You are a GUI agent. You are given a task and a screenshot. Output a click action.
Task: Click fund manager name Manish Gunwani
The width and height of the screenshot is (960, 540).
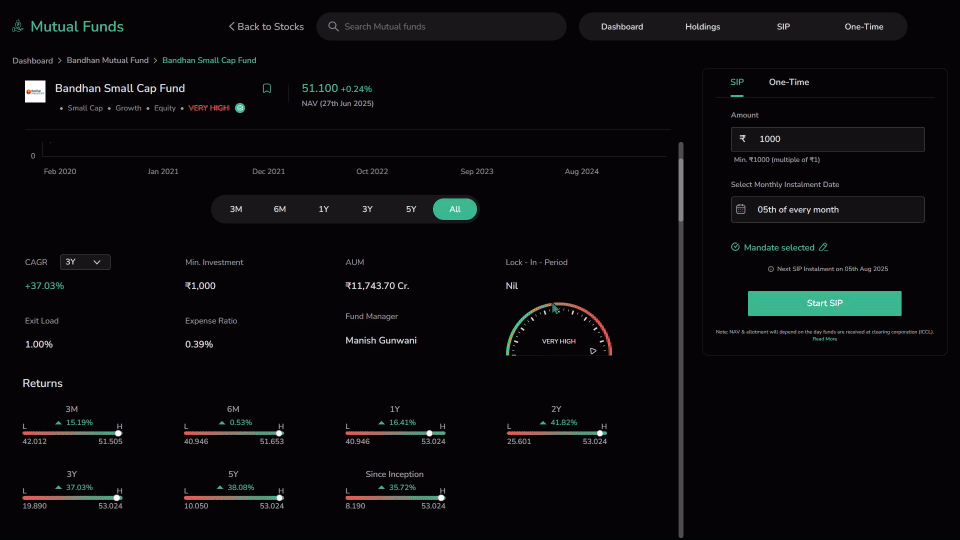(381, 340)
